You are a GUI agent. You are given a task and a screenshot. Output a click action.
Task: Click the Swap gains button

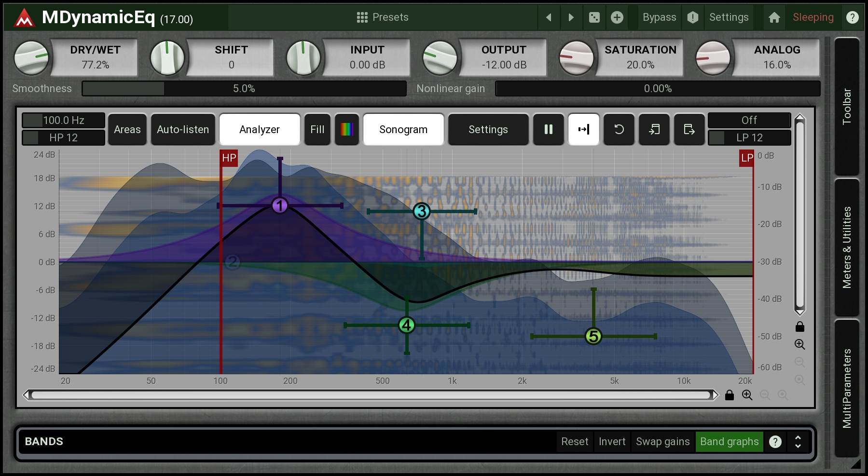coord(662,442)
